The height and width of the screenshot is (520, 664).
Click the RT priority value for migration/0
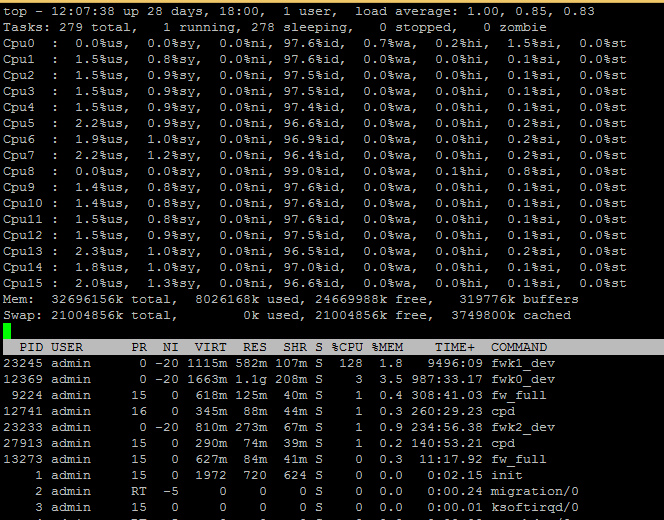click(139, 491)
